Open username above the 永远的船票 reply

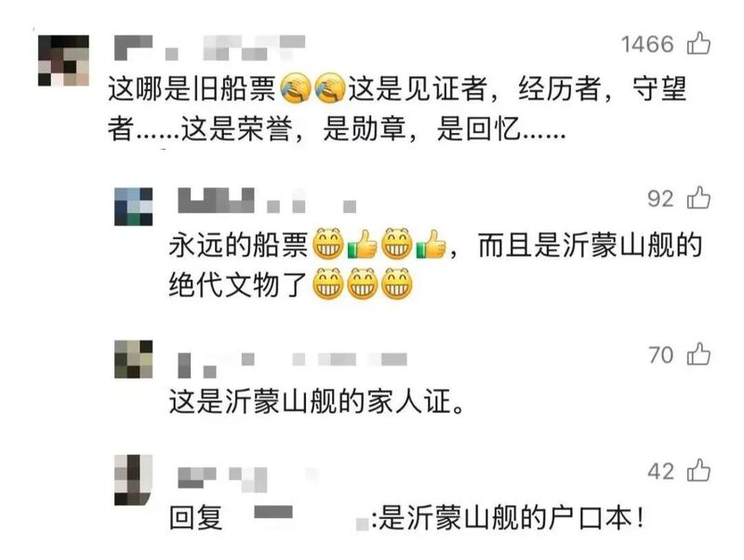(x=267, y=200)
